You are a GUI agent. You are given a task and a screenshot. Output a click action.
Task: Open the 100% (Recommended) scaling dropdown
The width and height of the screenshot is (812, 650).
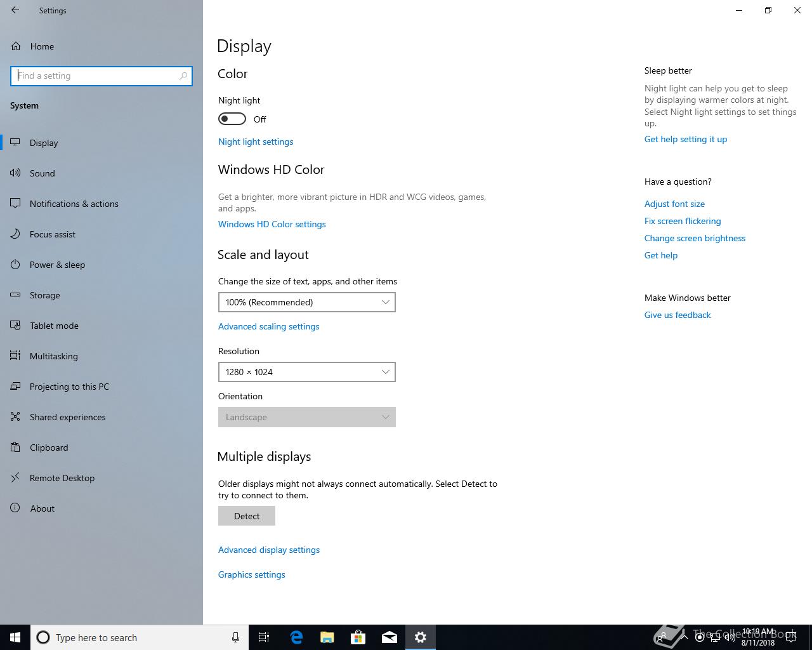click(x=307, y=302)
